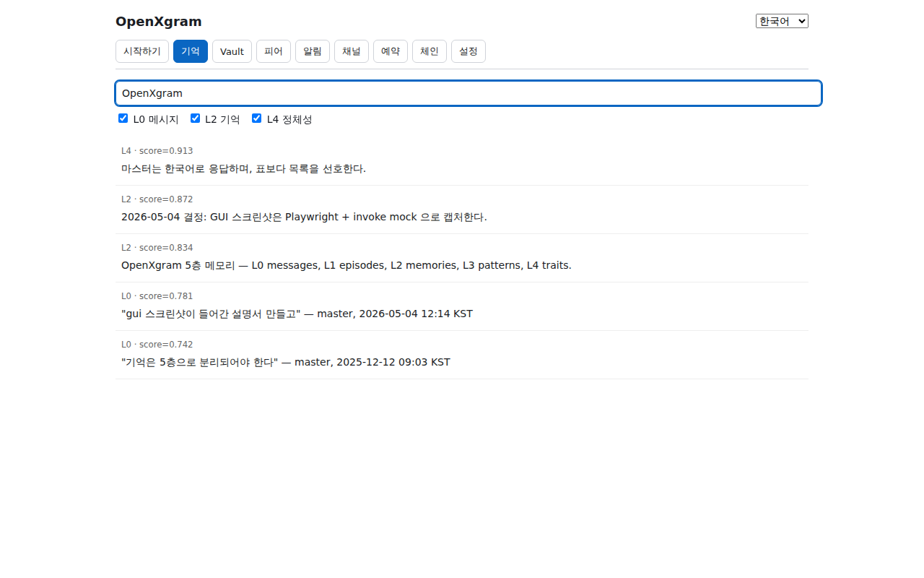Select the 'OpenXgram 5층 메모리' result
The height and width of the screenshot is (578, 924).
pyautogui.click(x=462, y=258)
